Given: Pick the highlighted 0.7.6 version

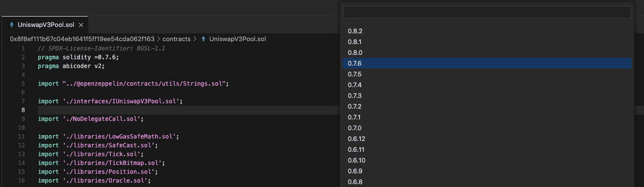Looking at the screenshot, I should point(487,63).
